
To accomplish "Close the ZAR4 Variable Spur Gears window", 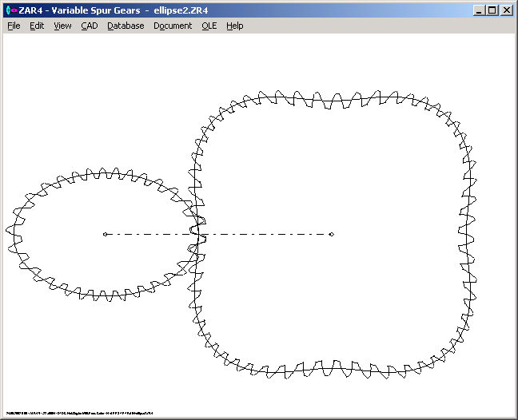I will (507, 10).
